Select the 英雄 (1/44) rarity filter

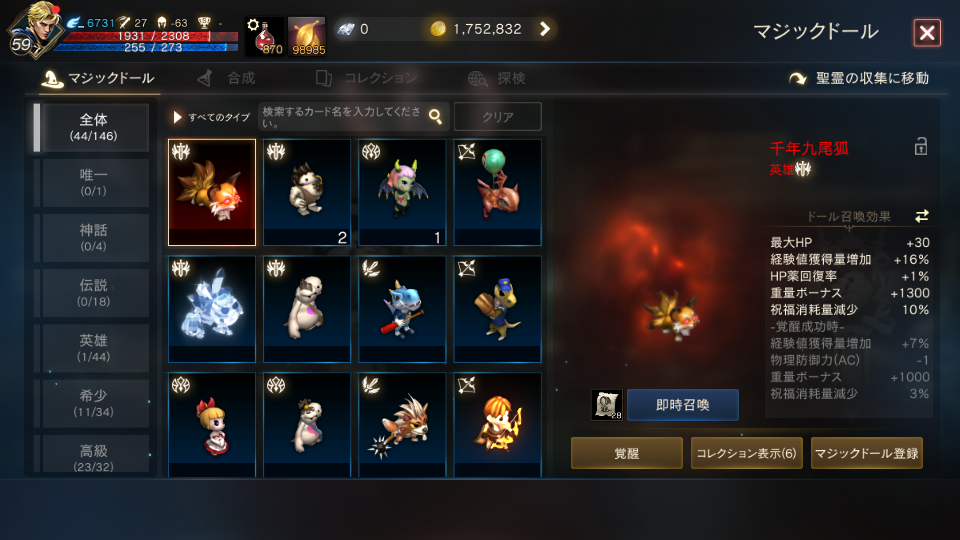click(x=92, y=348)
